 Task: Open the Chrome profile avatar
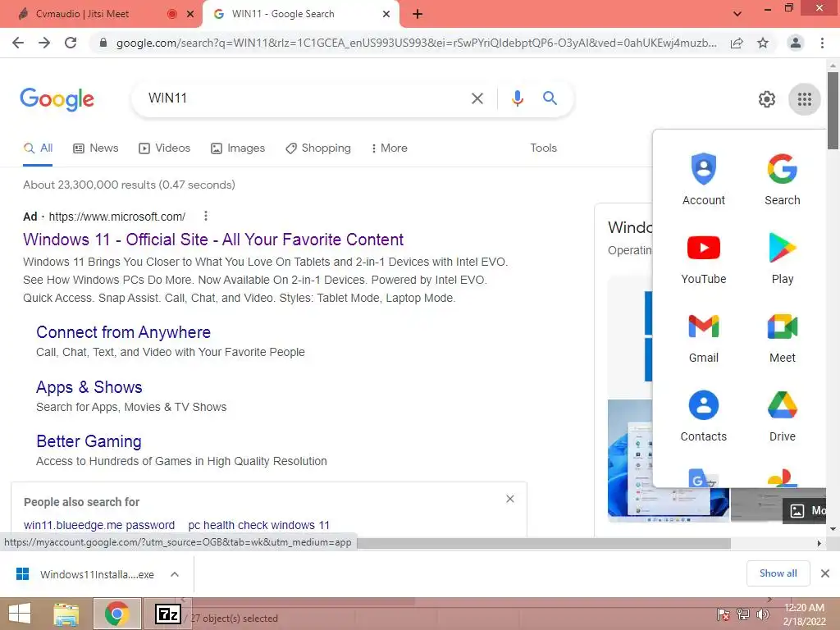click(796, 43)
